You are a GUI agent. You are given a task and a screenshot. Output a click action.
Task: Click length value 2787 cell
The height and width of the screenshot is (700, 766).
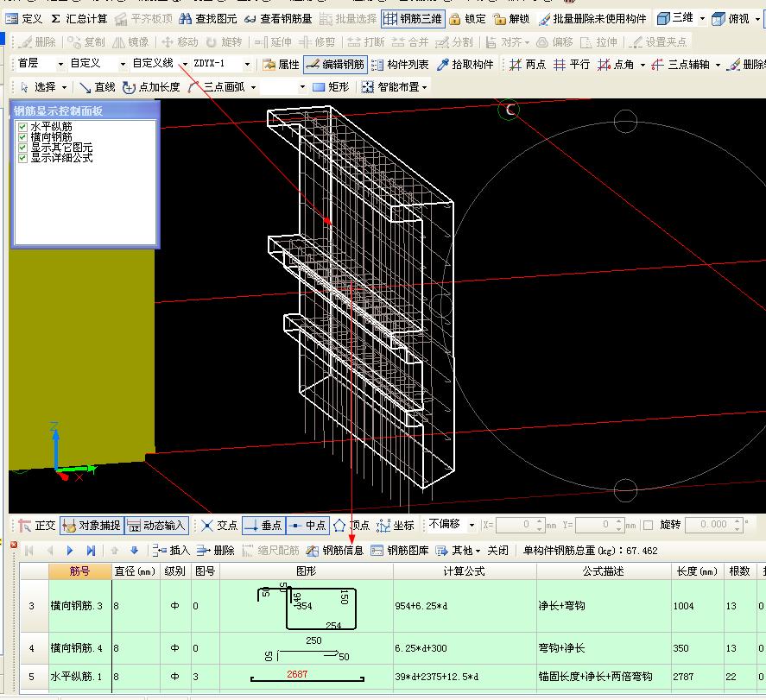697,677
